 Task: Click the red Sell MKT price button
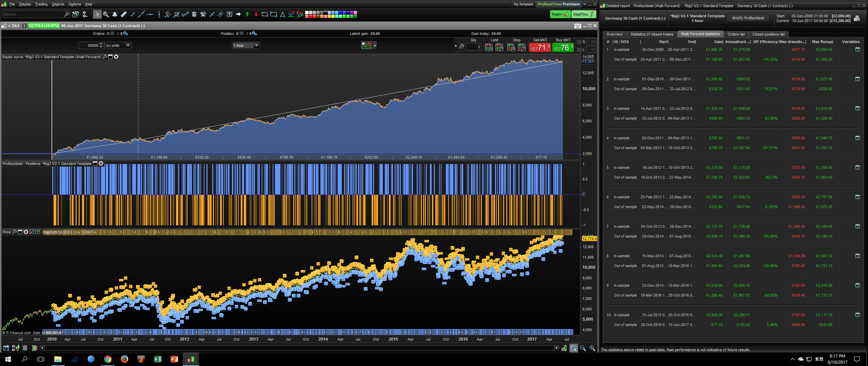540,47
